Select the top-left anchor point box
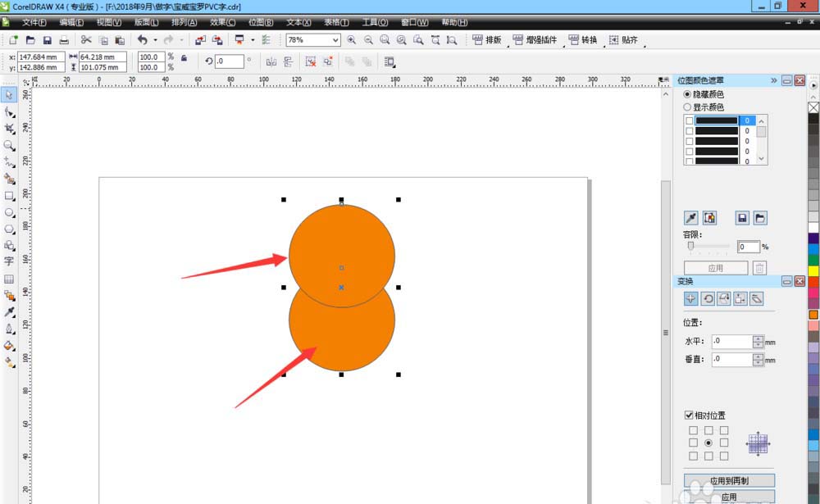This screenshot has width=820, height=504. coord(693,430)
